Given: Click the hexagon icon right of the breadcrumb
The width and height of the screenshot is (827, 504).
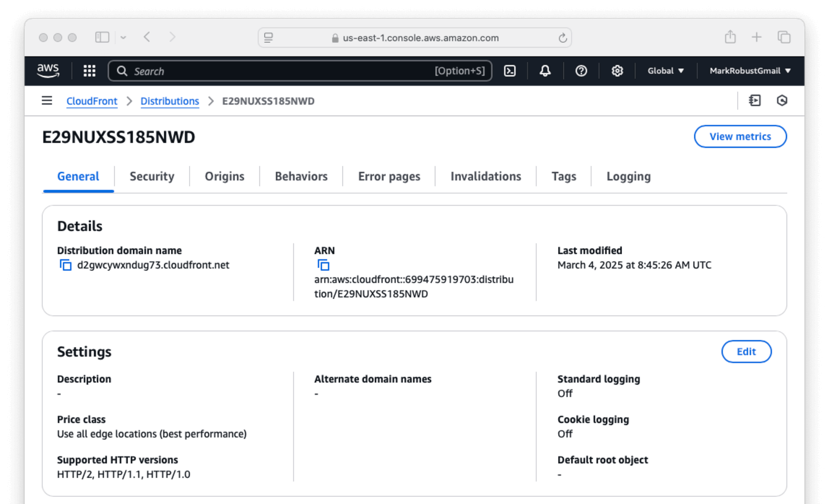Looking at the screenshot, I should 782,100.
